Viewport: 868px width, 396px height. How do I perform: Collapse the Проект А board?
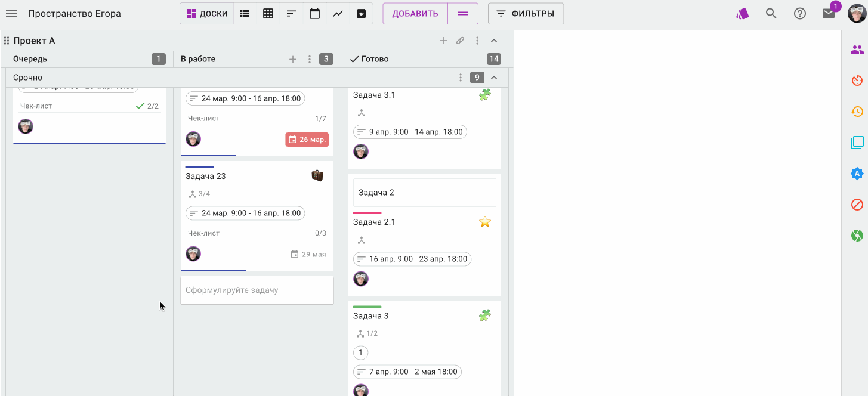point(494,41)
